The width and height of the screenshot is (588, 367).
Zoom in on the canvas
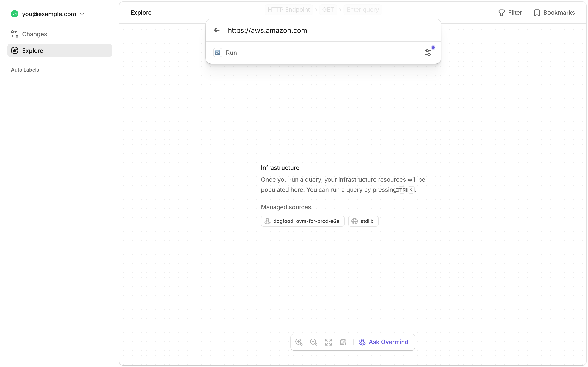[x=299, y=342]
